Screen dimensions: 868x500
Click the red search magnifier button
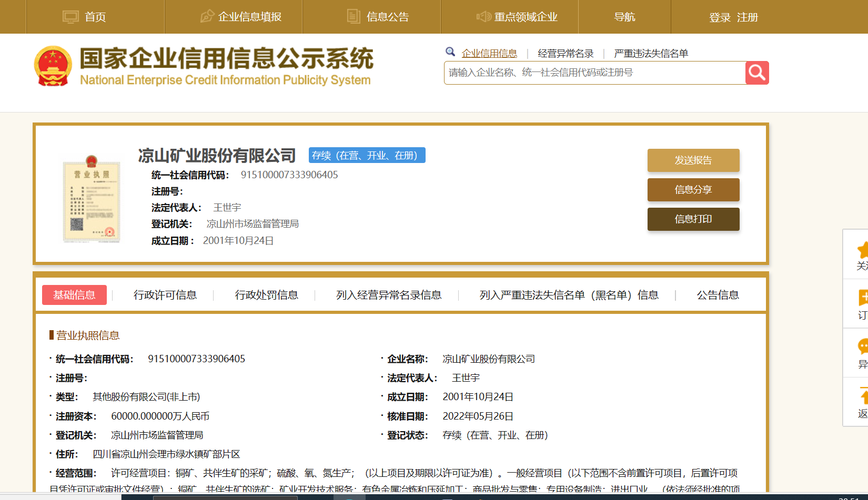click(757, 73)
